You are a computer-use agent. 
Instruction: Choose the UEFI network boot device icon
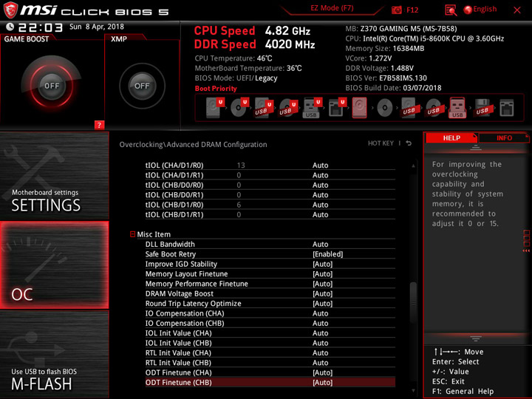(337, 108)
